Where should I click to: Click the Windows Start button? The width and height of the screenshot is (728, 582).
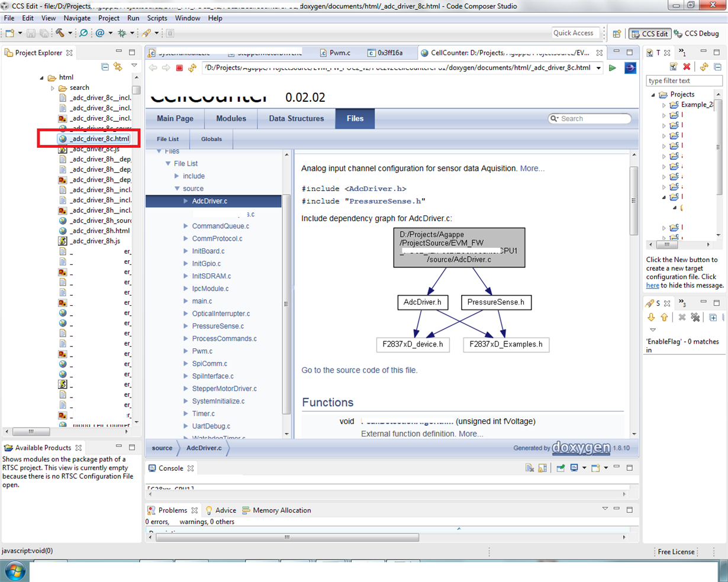[x=15, y=572]
